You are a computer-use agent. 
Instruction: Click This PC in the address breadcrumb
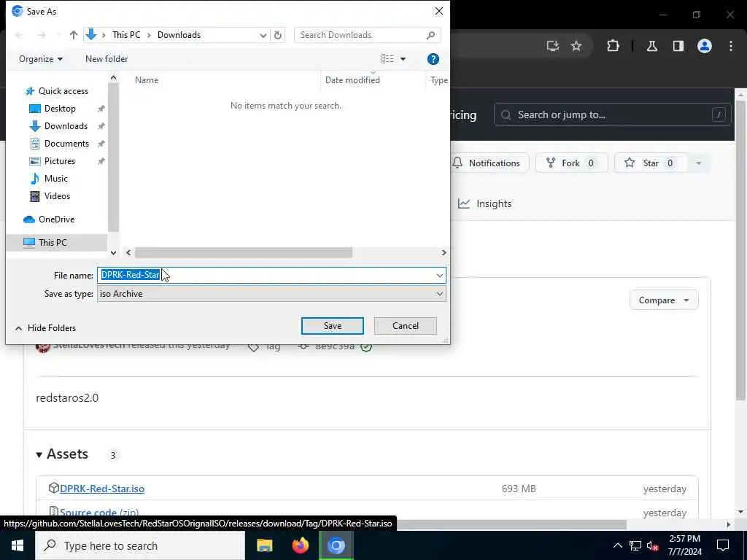126,35
